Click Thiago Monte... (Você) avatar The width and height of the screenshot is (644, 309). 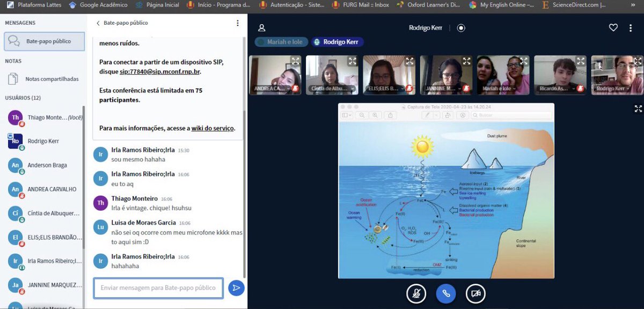[16, 117]
